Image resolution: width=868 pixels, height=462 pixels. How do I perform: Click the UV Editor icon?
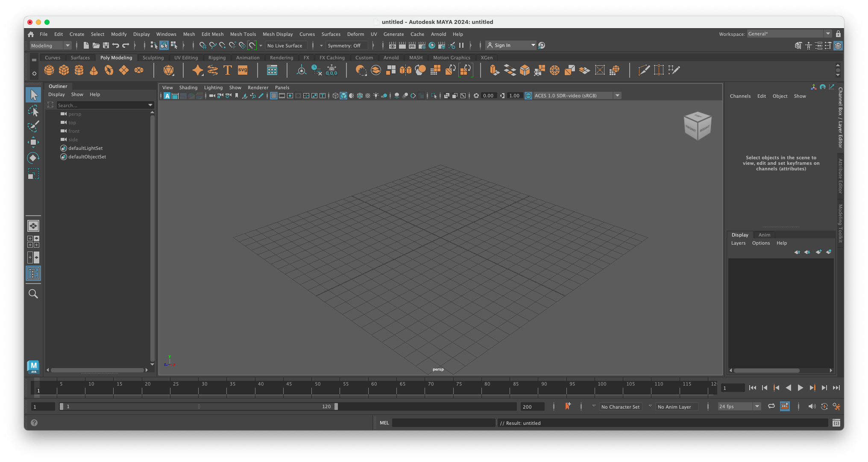[x=272, y=70]
